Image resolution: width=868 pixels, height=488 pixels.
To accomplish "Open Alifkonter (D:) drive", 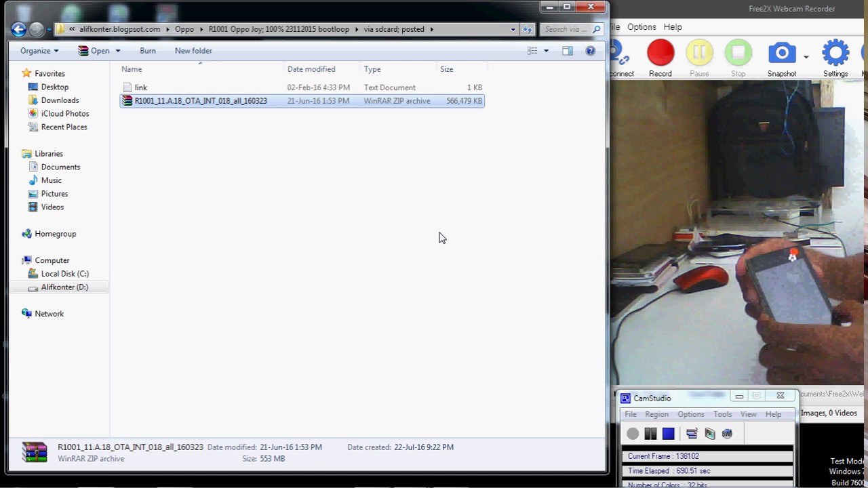I will (x=64, y=287).
